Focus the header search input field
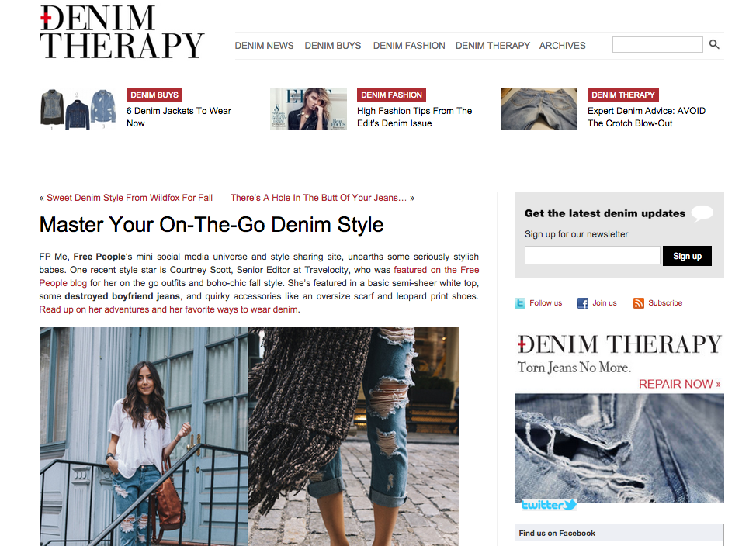This screenshot has height=546, width=756. coord(657,44)
